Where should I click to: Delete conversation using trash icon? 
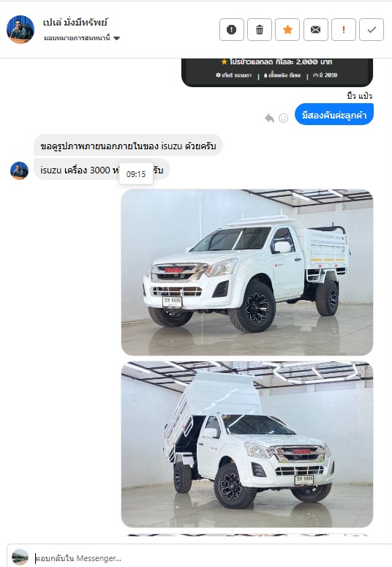260,30
